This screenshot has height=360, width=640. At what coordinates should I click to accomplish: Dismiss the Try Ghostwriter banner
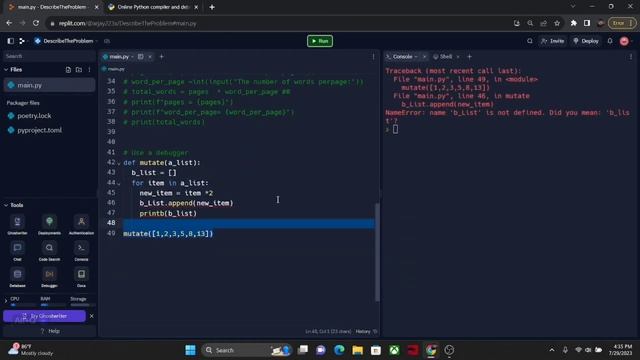(91, 316)
